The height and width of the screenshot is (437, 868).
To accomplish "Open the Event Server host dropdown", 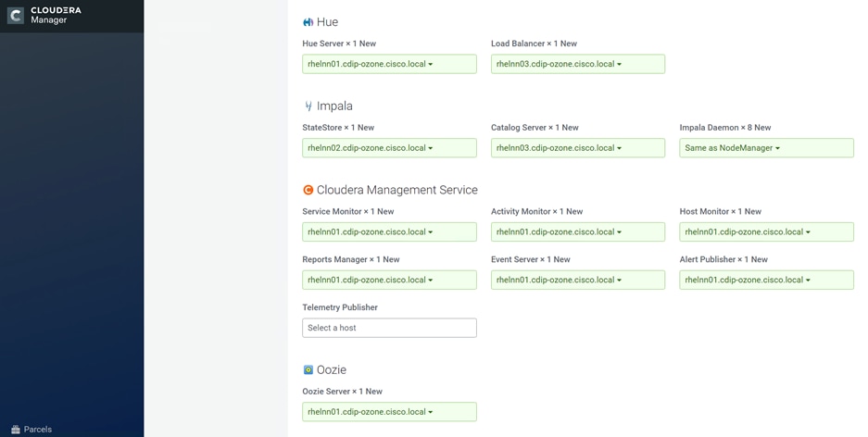I will coord(578,280).
